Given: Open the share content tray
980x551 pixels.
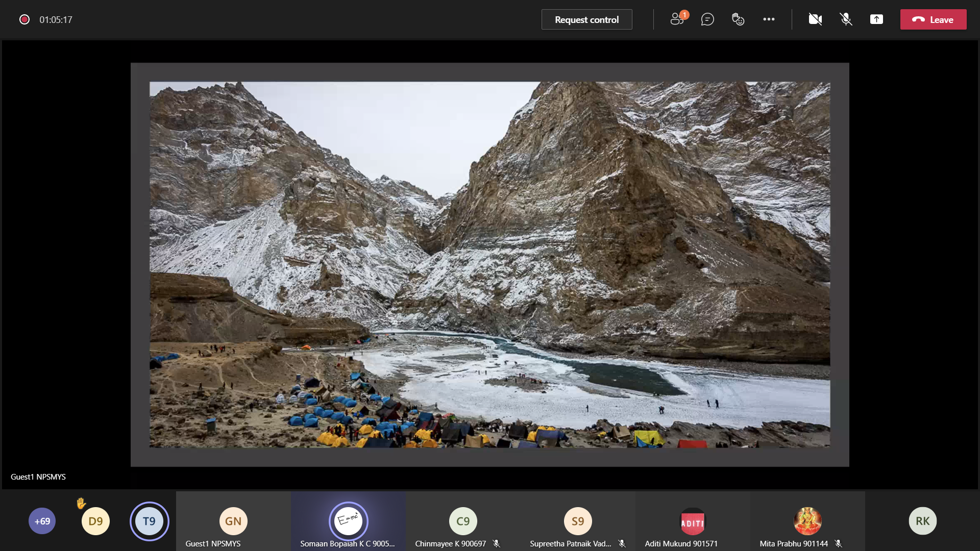Looking at the screenshot, I should [876, 19].
